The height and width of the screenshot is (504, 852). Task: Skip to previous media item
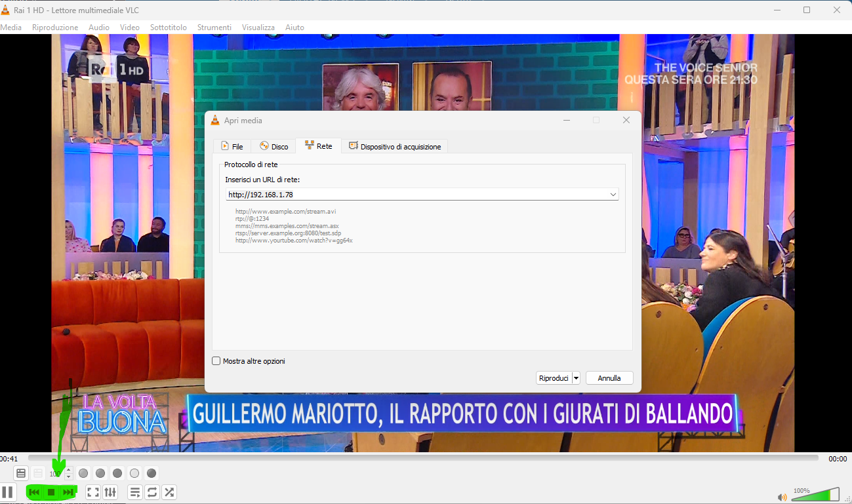[34, 492]
